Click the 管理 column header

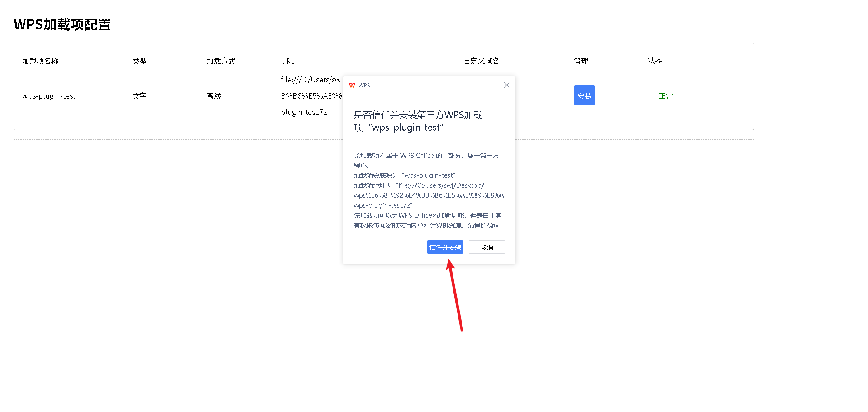(581, 61)
